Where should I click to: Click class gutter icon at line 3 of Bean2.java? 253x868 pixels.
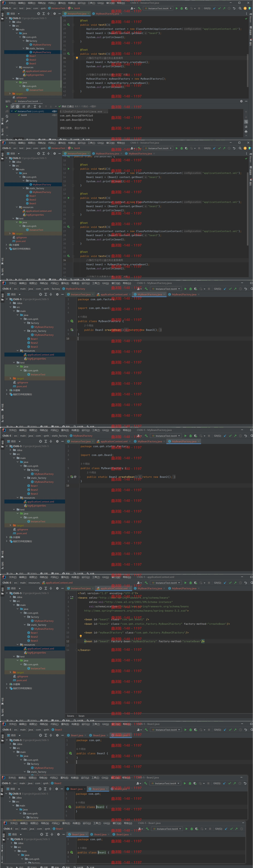point(70,807)
